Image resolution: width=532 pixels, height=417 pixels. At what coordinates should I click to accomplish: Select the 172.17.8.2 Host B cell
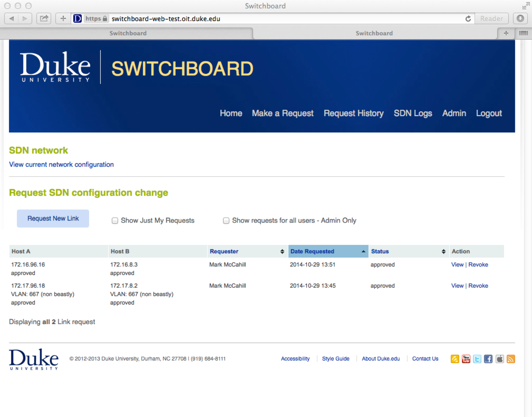coord(124,286)
